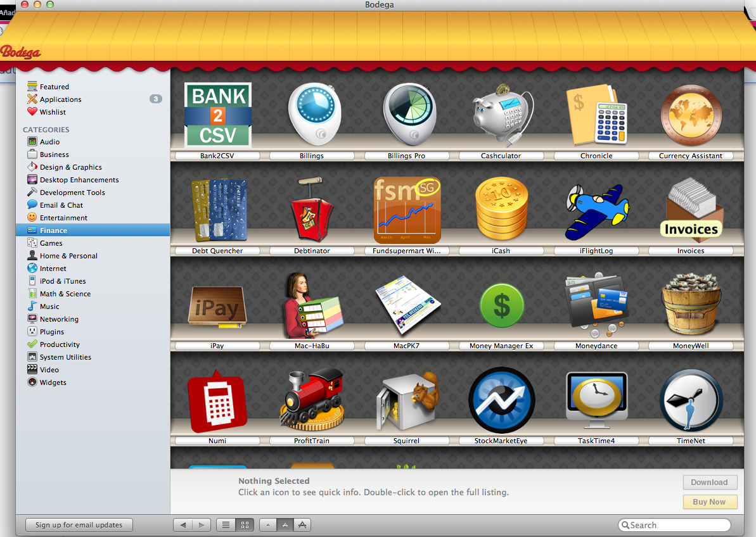Choose the smallest icon size button

(x=268, y=525)
